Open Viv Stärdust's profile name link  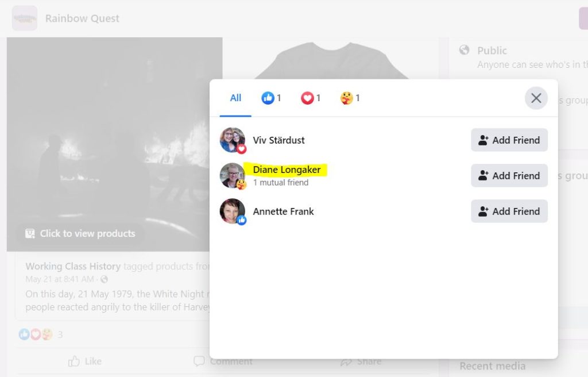click(x=278, y=140)
